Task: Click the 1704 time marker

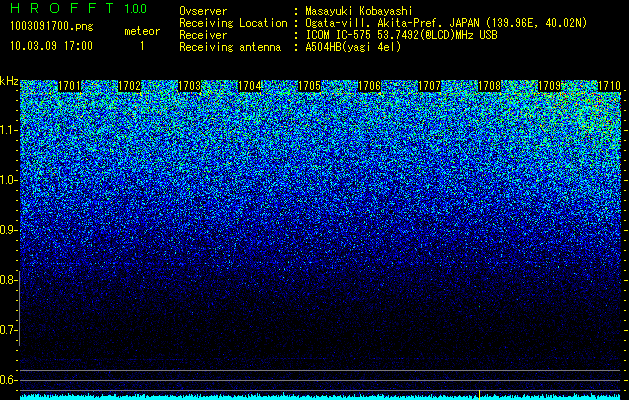Action: coord(250,86)
